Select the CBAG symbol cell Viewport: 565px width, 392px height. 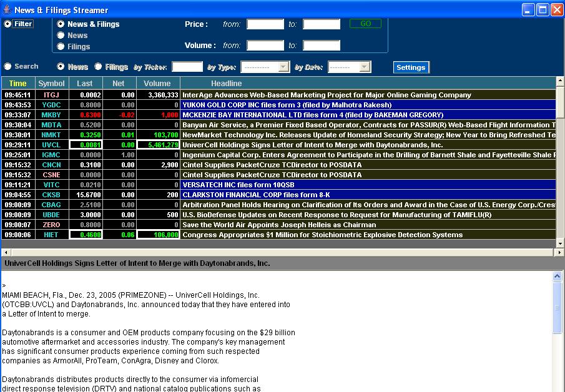(x=52, y=205)
